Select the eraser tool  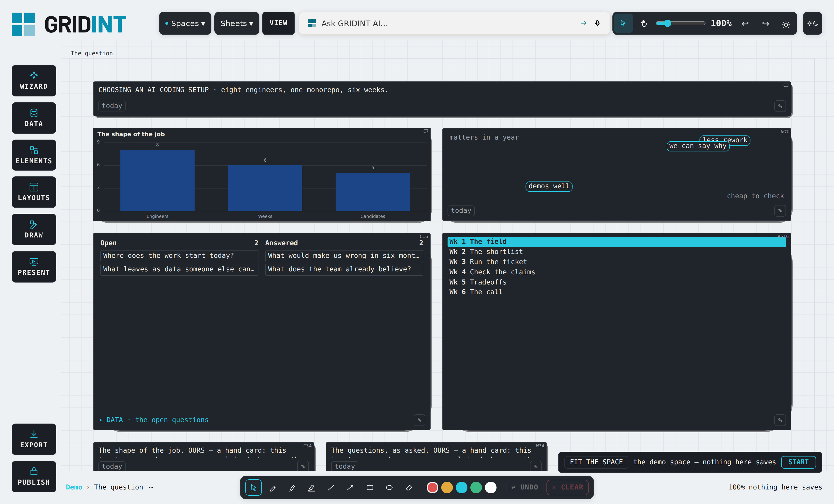coord(409,488)
